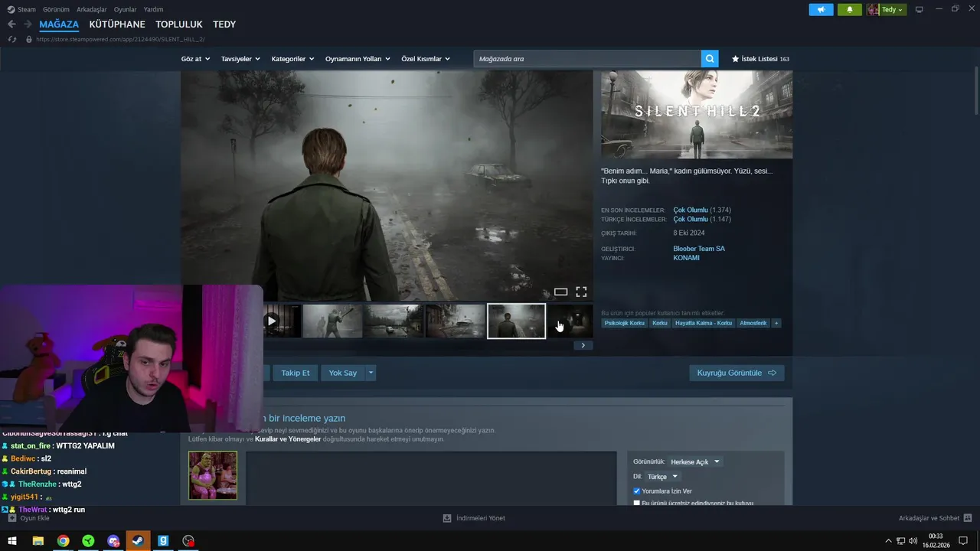980x551 pixels.
Task: Switch to the MAĞAZA tab
Action: [x=59, y=24]
